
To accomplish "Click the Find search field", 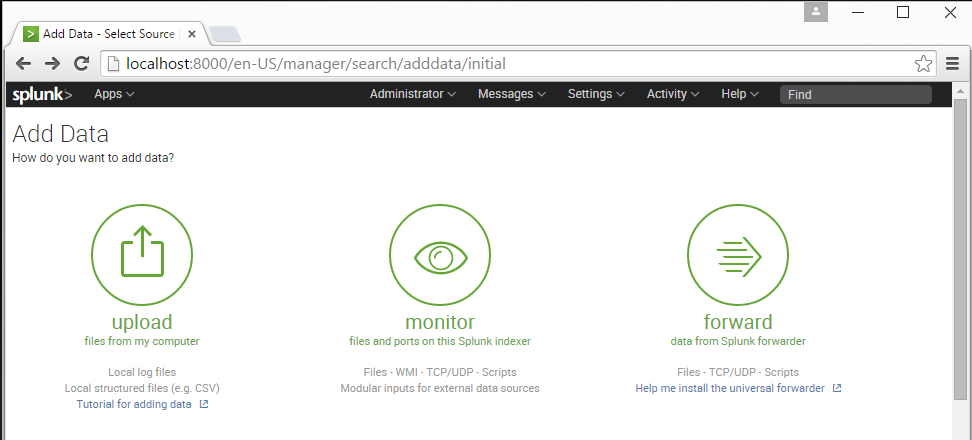I will pos(855,95).
